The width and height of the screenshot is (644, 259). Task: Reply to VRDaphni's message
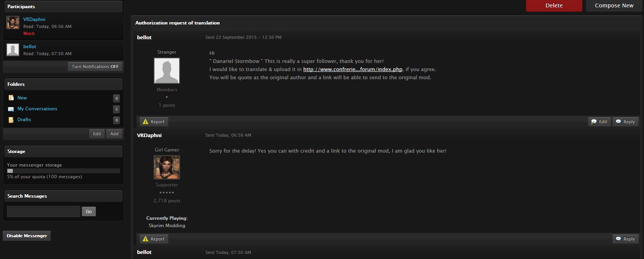click(625, 239)
